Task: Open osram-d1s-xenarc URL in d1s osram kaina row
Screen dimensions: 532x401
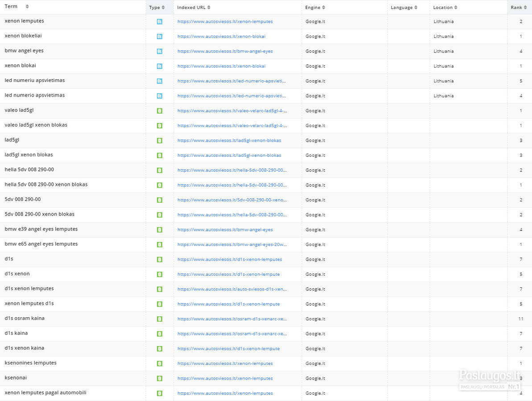Action: coord(232,319)
